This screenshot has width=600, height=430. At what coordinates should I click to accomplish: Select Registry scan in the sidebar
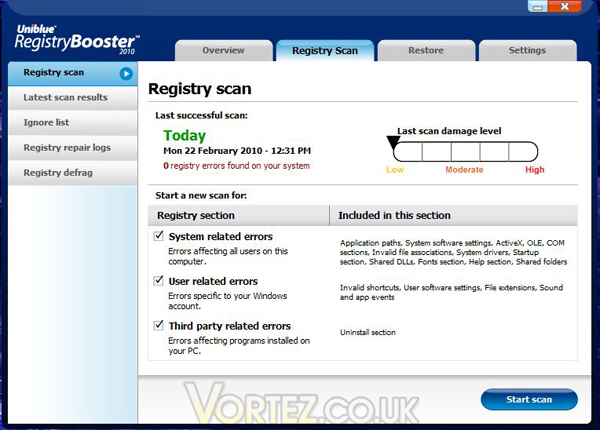tap(73, 73)
